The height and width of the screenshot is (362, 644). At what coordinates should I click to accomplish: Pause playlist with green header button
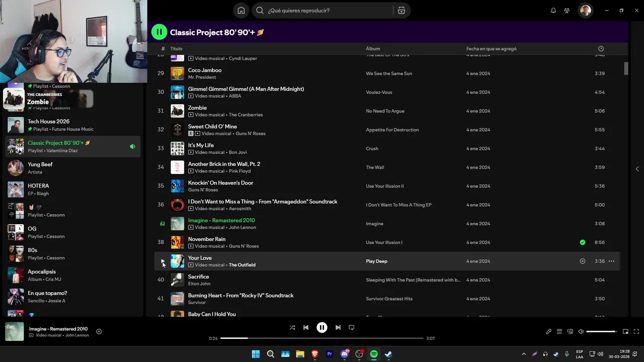click(x=159, y=32)
